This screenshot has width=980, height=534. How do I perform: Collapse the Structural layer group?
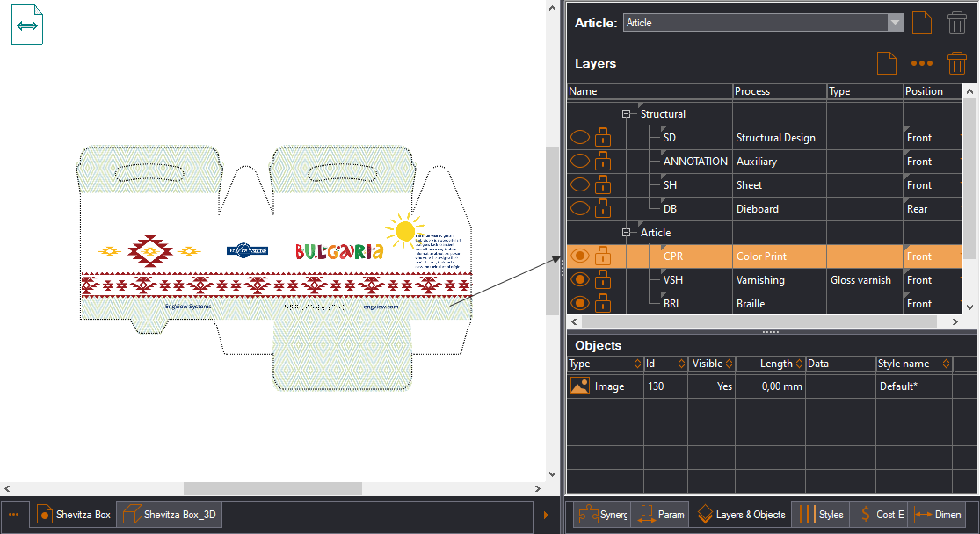point(626,113)
